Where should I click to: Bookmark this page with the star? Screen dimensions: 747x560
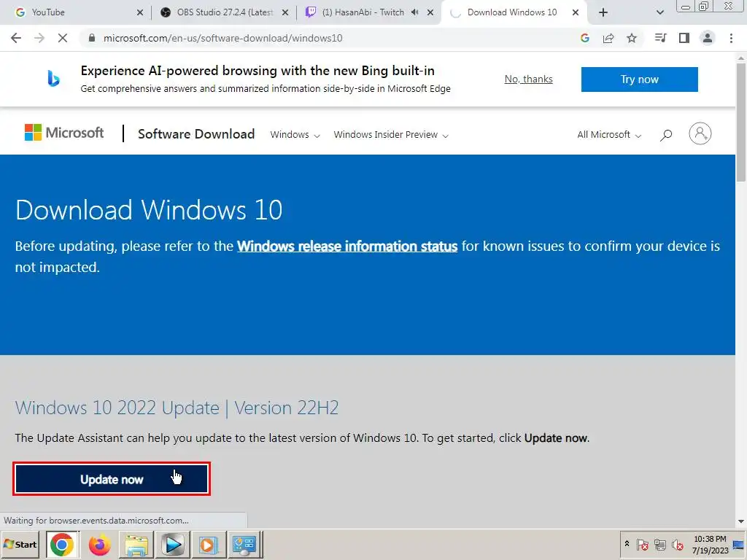coord(632,38)
